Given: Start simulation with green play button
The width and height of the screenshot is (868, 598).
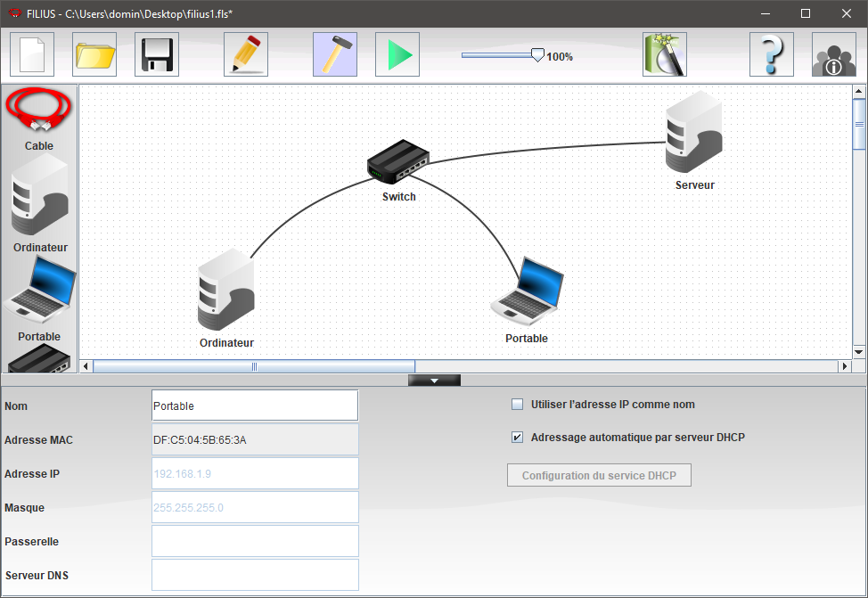Looking at the screenshot, I should [x=397, y=54].
